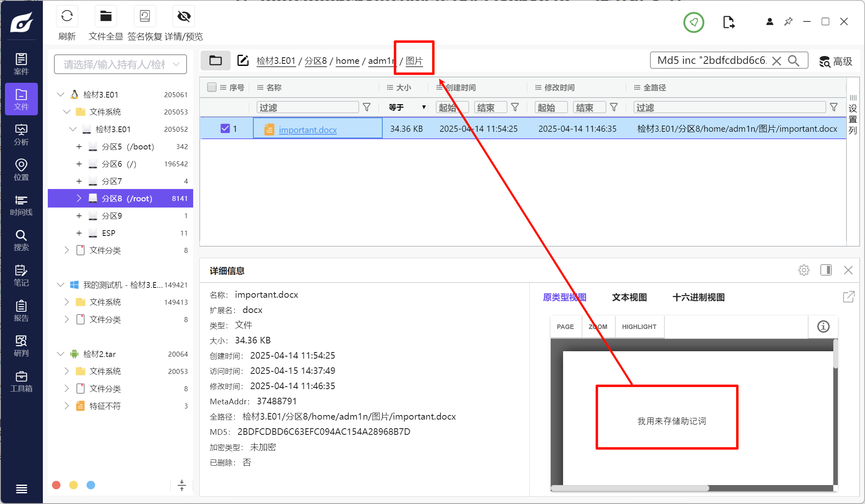Viewport: 865px width, 504px height.
Task: Open the 案件 sidebar section
Action: tap(21, 64)
